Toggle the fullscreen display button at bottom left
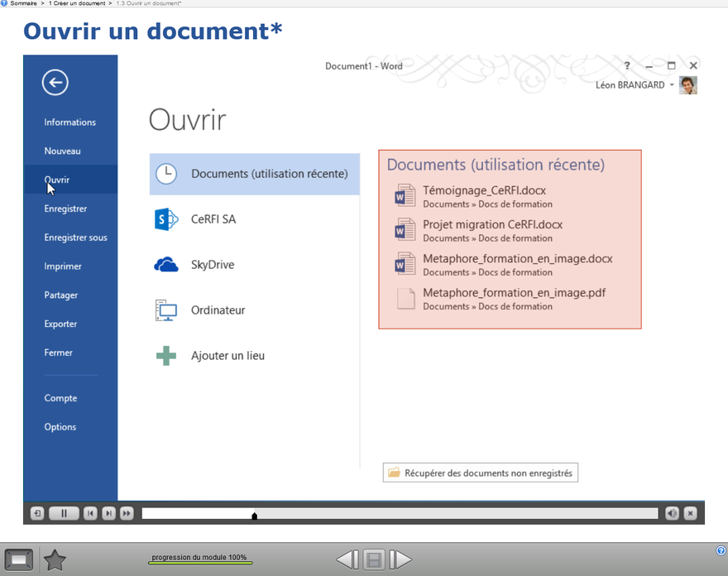 tap(18, 560)
